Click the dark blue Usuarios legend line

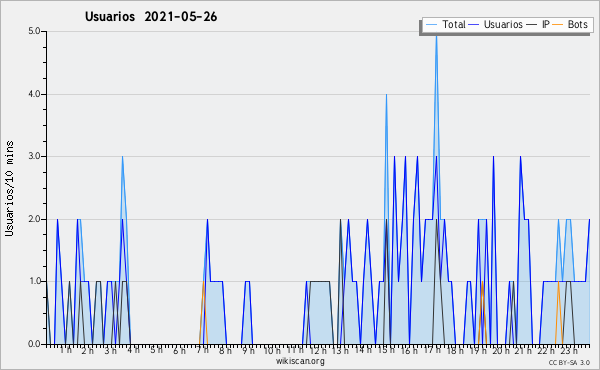click(474, 25)
